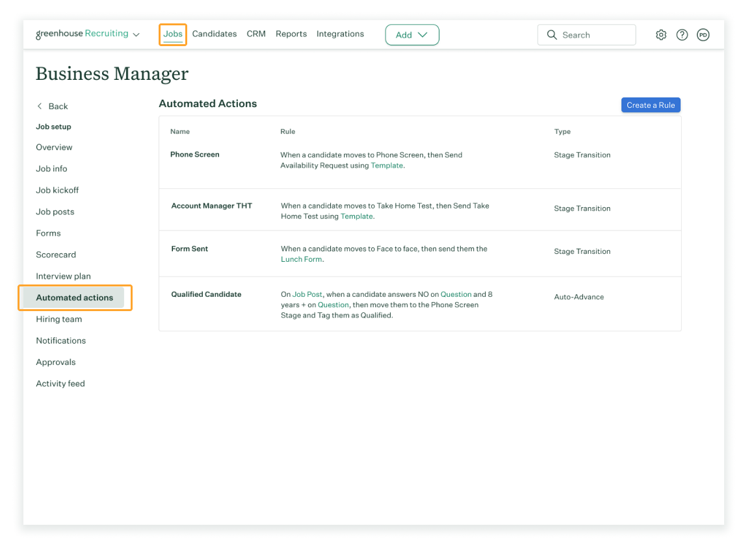Select Activity feed in the sidebar
756x554 pixels.
(x=60, y=383)
